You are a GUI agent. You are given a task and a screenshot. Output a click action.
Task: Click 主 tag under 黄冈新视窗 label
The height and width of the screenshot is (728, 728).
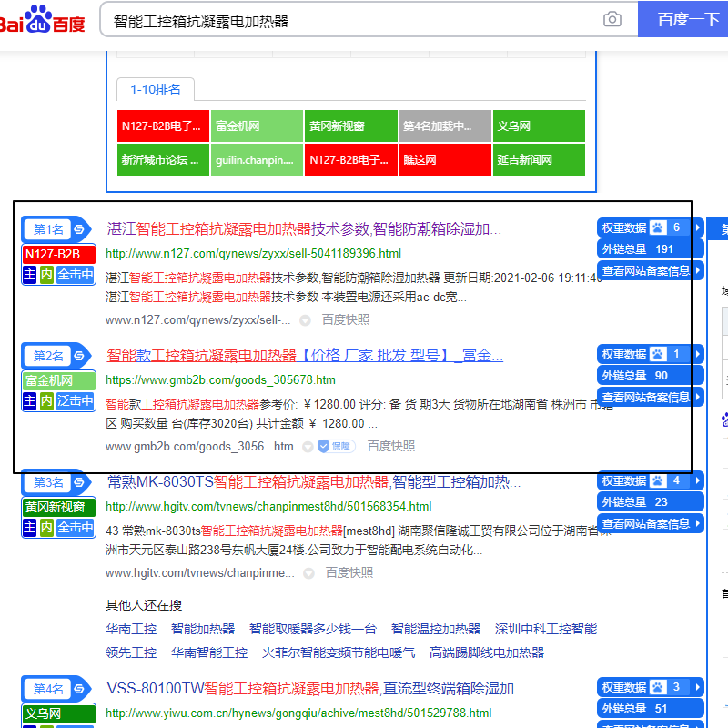tap(30, 528)
